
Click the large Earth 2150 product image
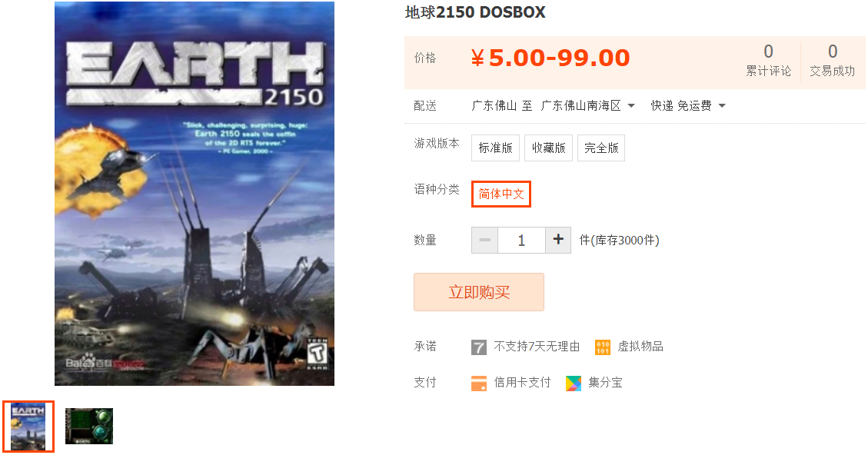(x=195, y=193)
